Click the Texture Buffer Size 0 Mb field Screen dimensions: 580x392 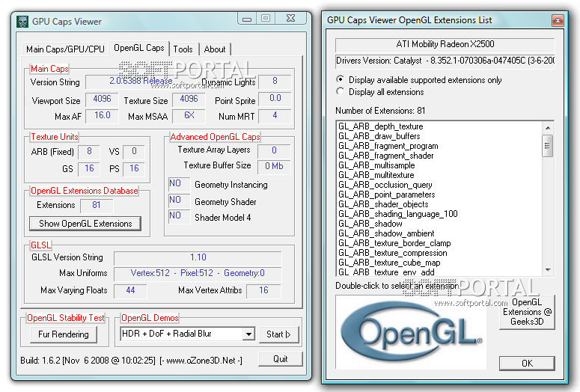pos(274,167)
